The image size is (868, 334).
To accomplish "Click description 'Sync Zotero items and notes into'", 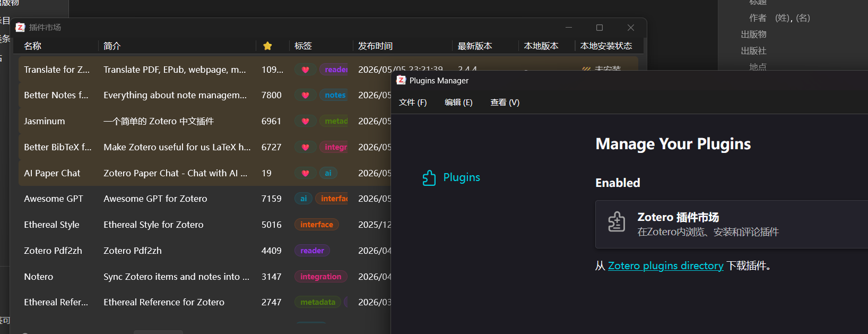I will click(176, 277).
